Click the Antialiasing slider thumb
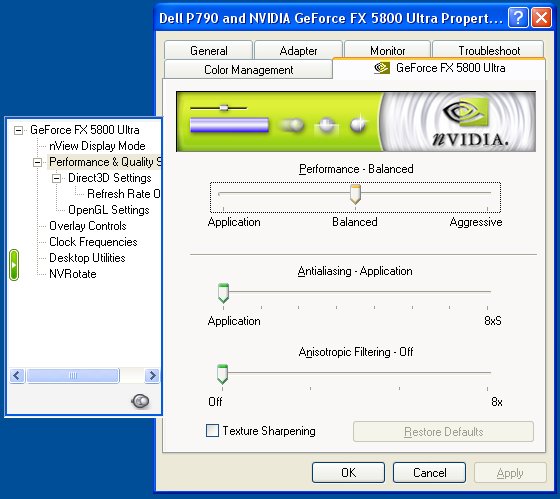 coord(223,293)
